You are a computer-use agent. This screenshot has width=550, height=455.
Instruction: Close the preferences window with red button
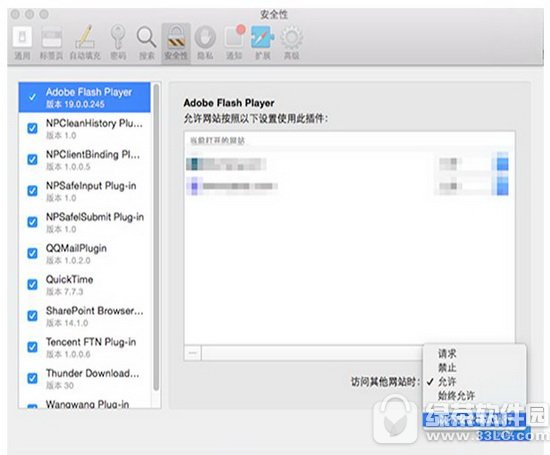coord(15,14)
